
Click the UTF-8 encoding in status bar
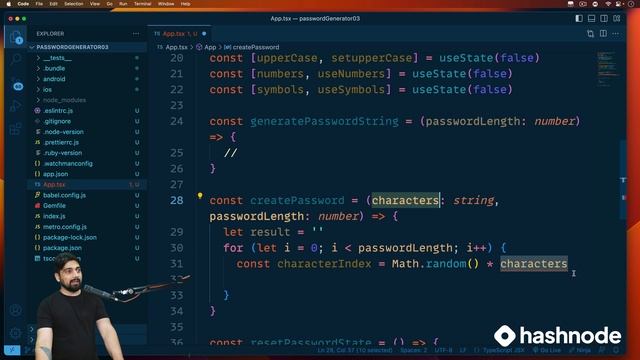point(443,350)
